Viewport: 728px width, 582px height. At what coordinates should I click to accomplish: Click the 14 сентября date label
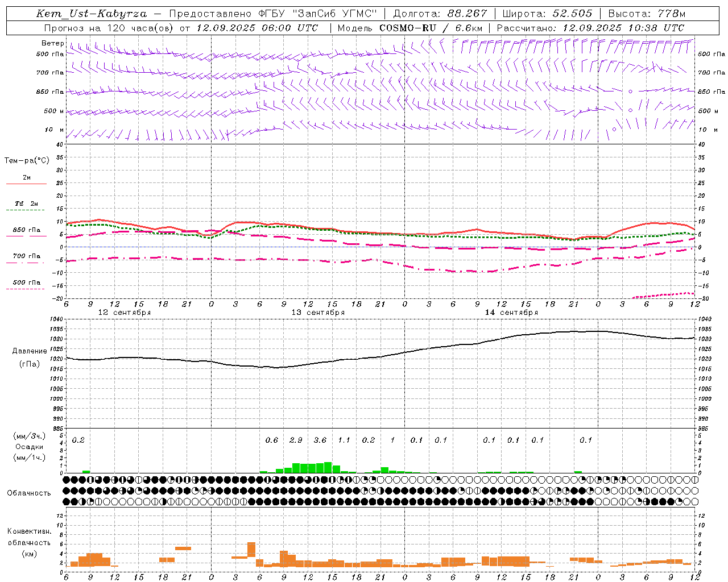(x=511, y=313)
